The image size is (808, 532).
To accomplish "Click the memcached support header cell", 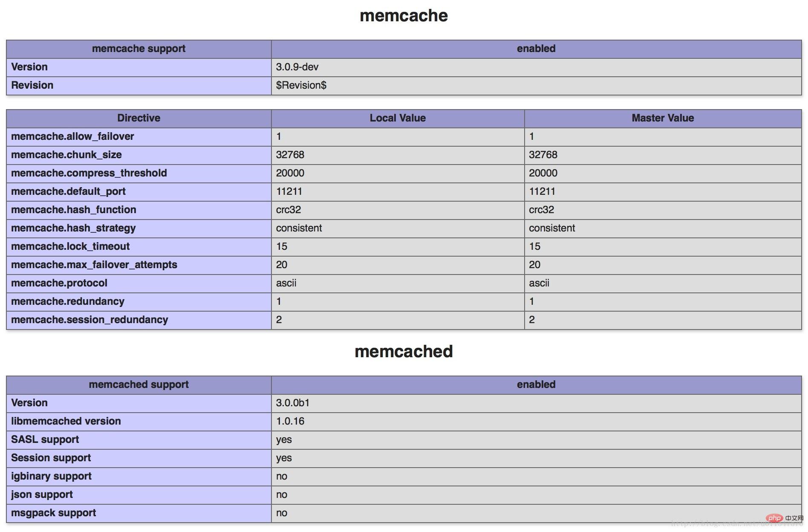I will coord(139,385).
